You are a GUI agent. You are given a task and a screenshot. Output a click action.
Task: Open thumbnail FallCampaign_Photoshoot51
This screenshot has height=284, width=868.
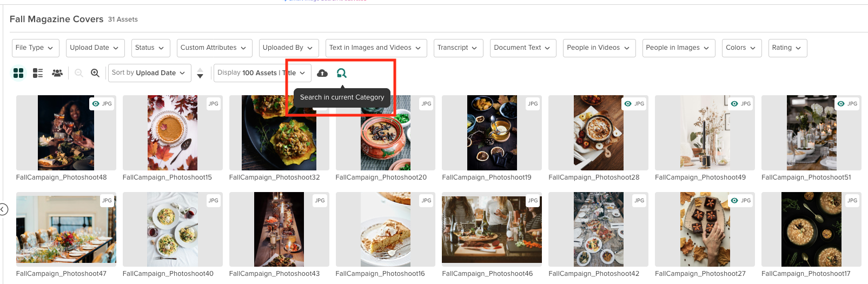click(811, 133)
